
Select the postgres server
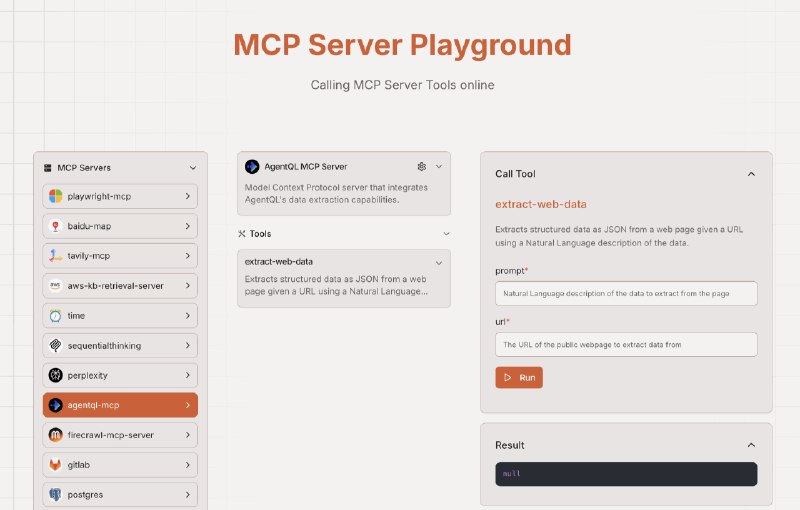pos(120,495)
